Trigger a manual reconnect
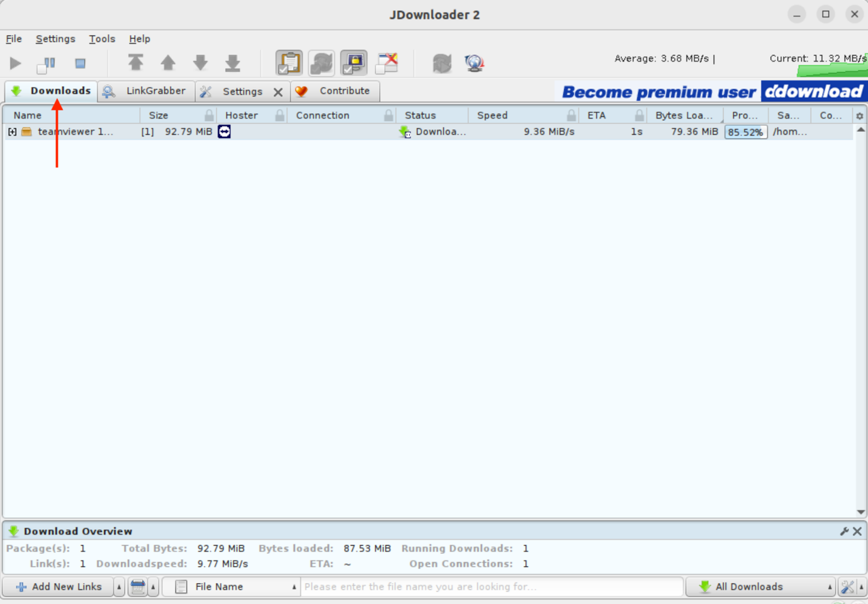The width and height of the screenshot is (868, 604). (474, 63)
